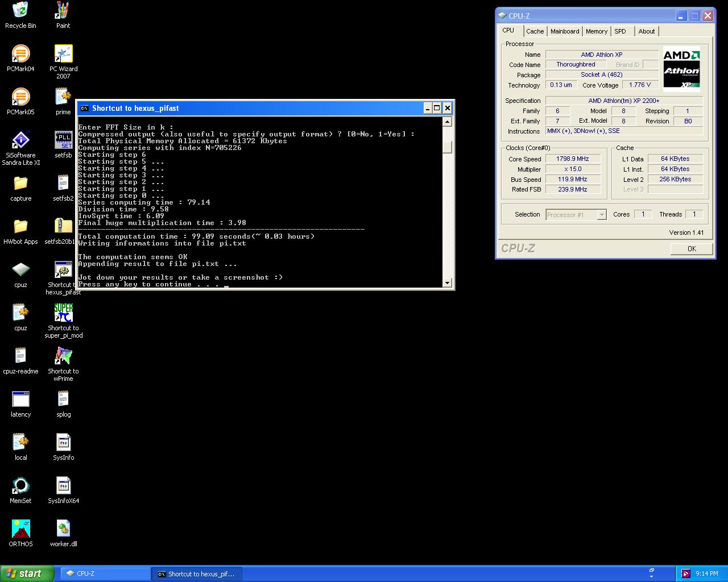Switch to hexus_pifast taskbar button

(x=197, y=573)
